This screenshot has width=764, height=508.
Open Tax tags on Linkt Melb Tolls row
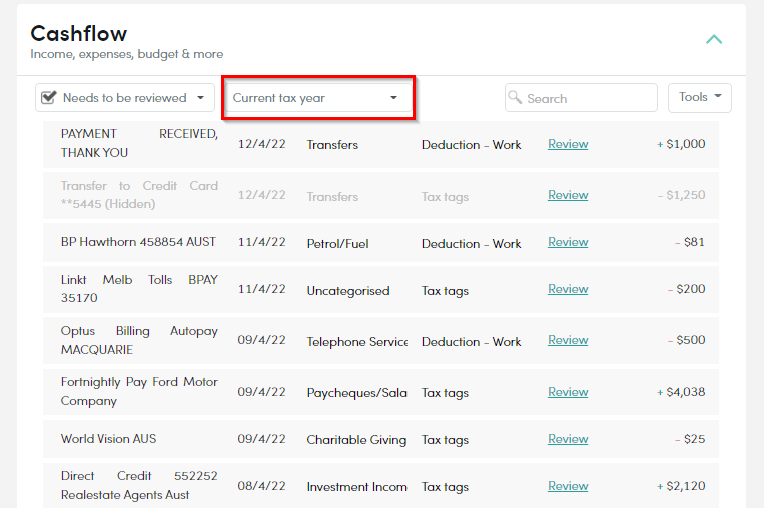445,291
